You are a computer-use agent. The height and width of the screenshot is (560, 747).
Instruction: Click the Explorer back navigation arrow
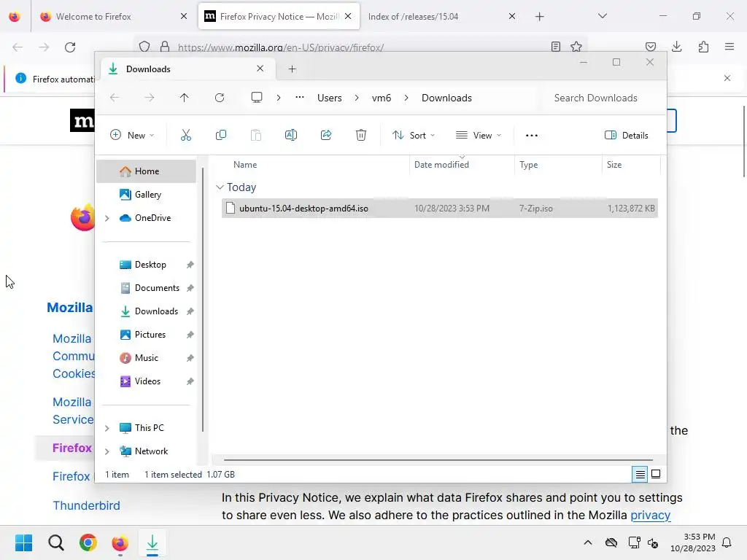(x=115, y=98)
